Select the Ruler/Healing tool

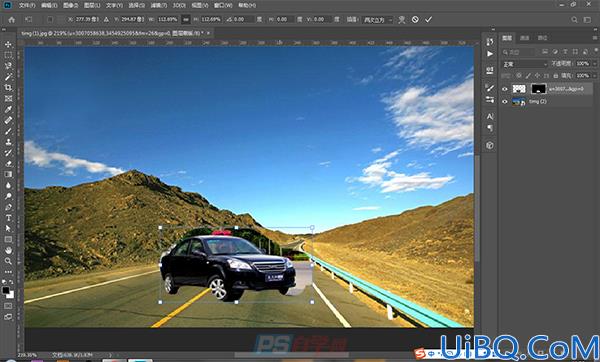coord(8,120)
